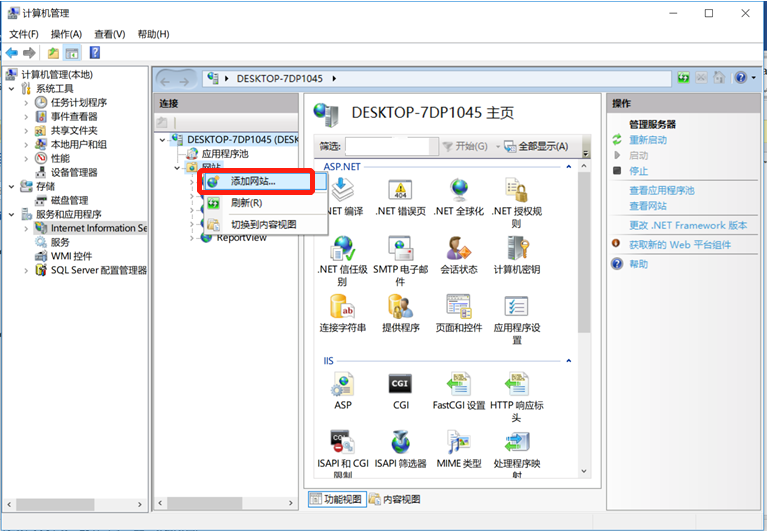
Task: Open the 连接字符串 feature icon
Action: click(x=342, y=306)
